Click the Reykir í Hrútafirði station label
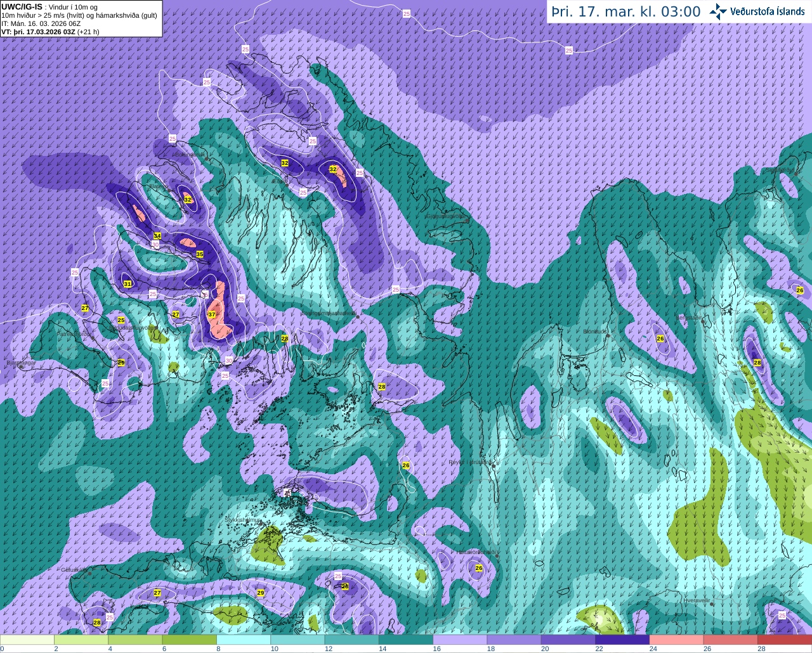Viewport: 812px width, 653px height. pyautogui.click(x=471, y=462)
